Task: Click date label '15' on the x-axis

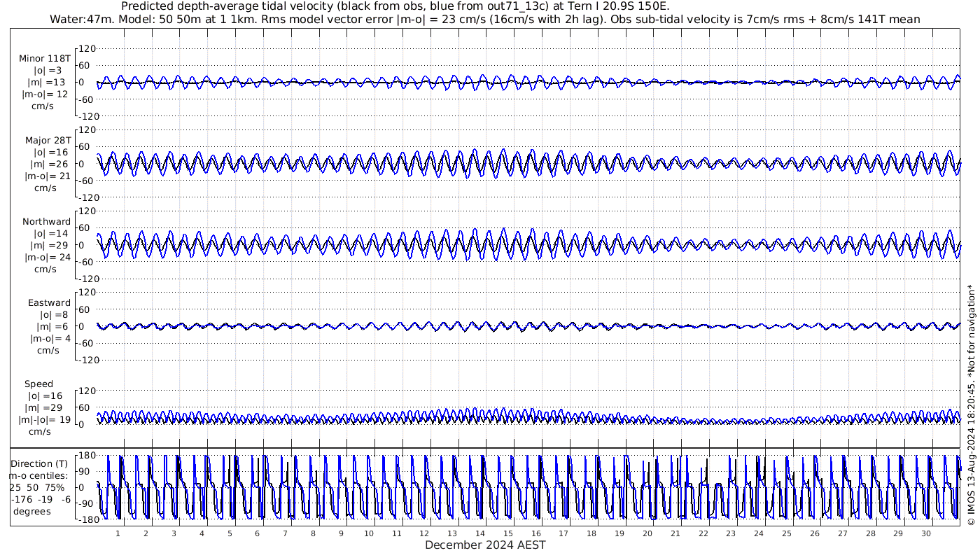Action: [x=508, y=533]
